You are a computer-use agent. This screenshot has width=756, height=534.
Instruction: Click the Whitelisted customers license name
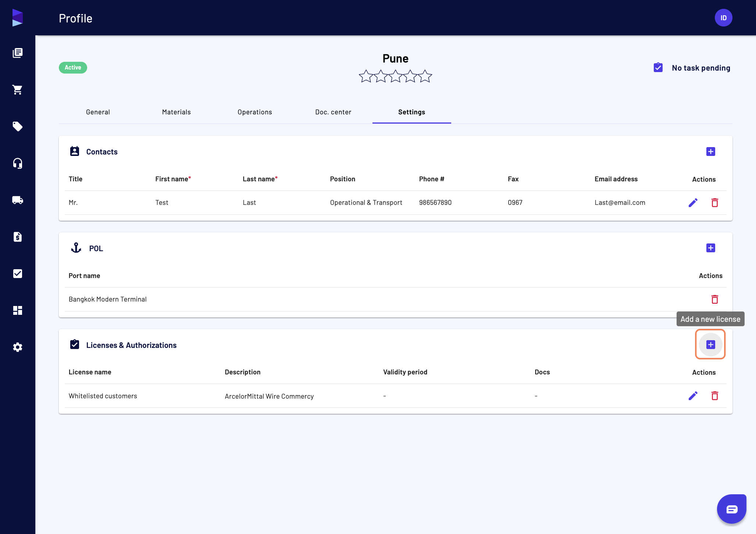pos(103,396)
